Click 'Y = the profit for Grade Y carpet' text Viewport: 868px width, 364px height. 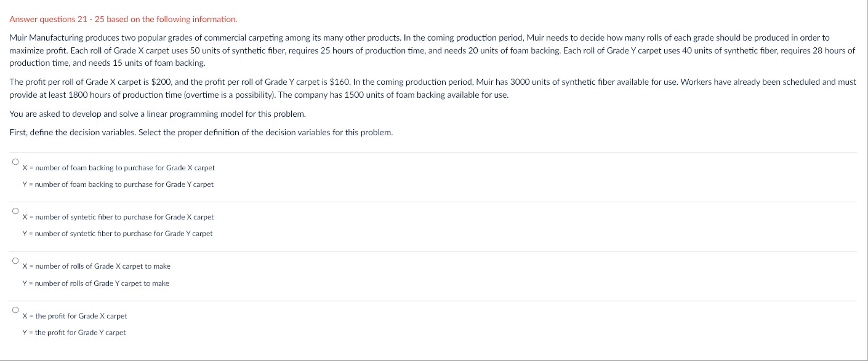pos(74,333)
